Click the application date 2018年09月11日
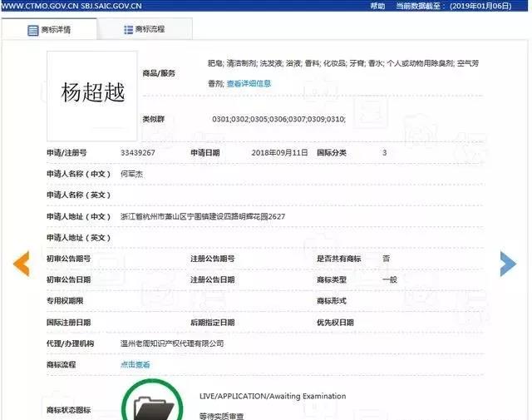Screen dimensions: 532x420 click(x=279, y=153)
